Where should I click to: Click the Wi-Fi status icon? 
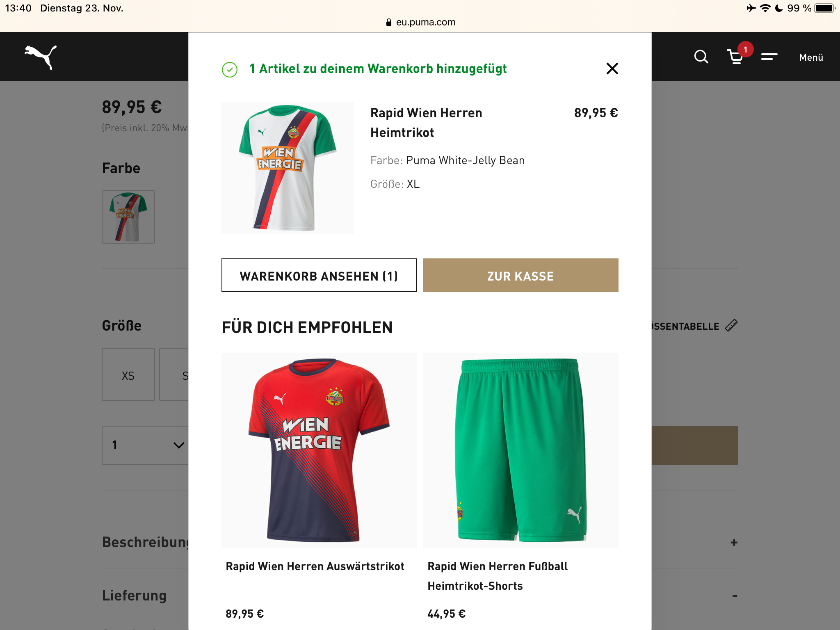(765, 8)
